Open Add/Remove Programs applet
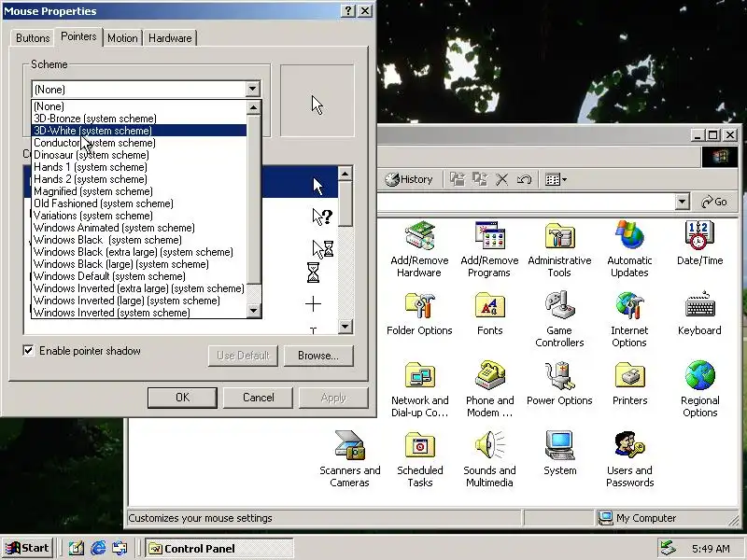 [x=489, y=249]
